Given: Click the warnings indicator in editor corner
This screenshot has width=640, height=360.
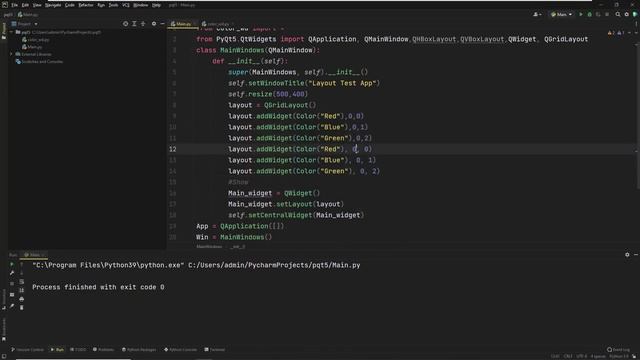Looking at the screenshot, I should point(616,33).
